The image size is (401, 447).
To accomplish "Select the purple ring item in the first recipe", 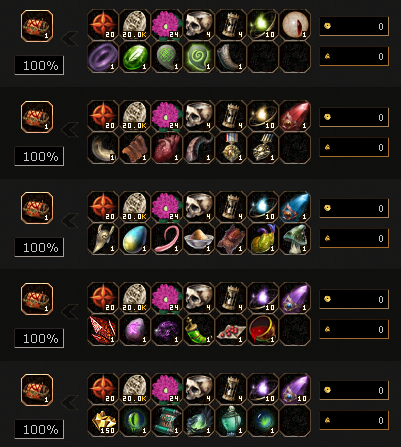I will point(103,57).
